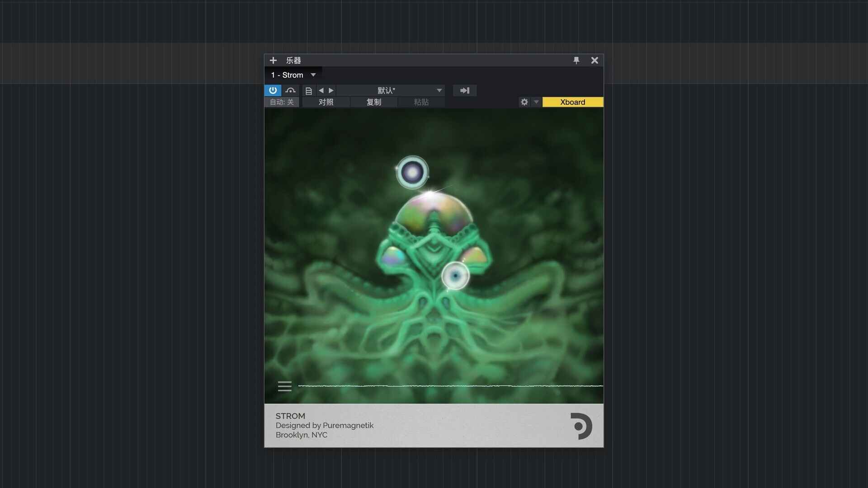Close the instrument window
868x488 pixels.
click(x=594, y=60)
